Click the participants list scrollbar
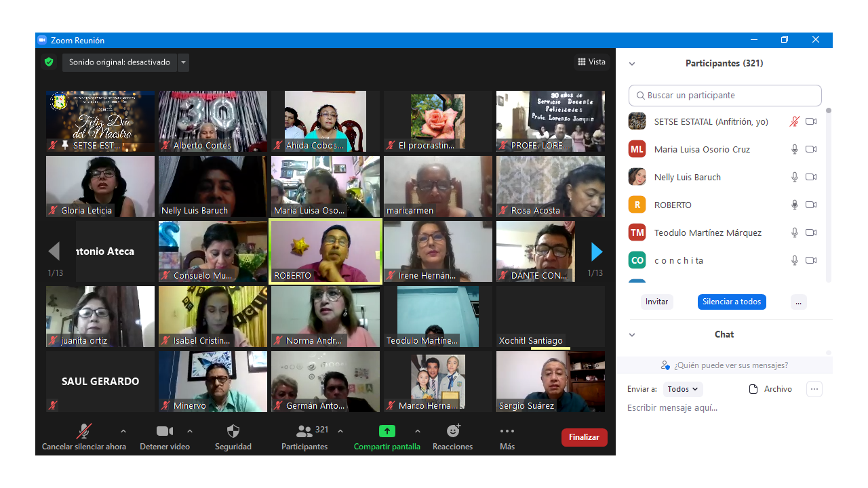This screenshot has height=488, width=868. (828, 195)
